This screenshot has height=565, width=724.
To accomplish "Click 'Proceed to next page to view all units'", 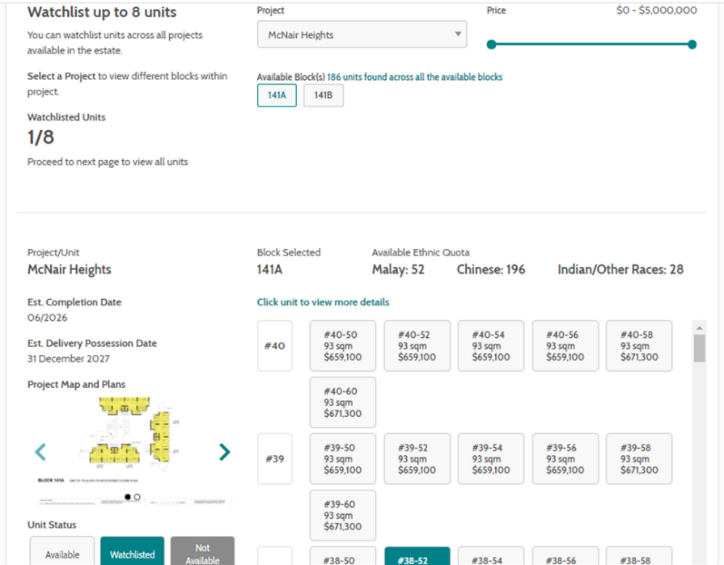I will [108, 162].
